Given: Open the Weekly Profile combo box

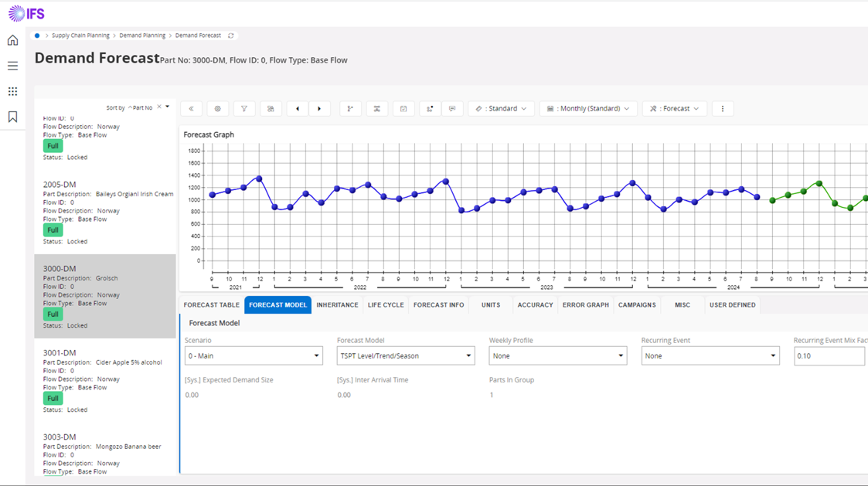Looking at the screenshot, I should (558, 356).
